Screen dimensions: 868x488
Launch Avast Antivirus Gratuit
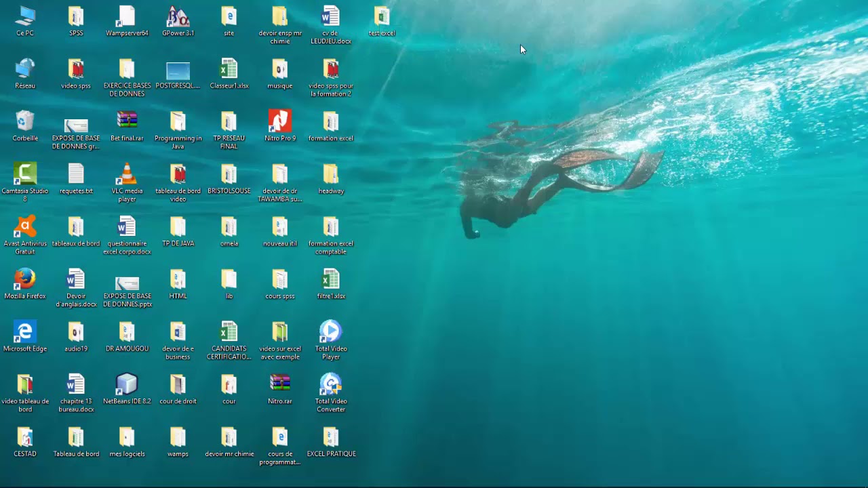[25, 235]
